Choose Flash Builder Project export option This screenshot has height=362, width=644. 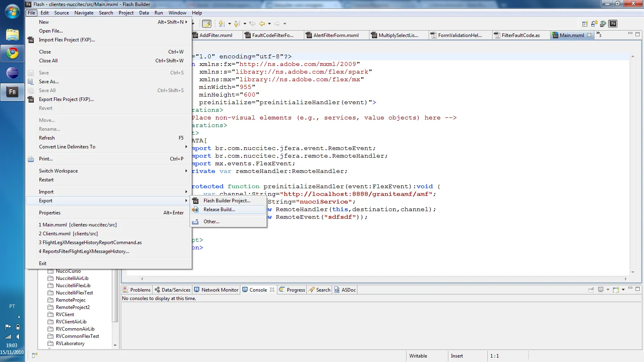227,201
